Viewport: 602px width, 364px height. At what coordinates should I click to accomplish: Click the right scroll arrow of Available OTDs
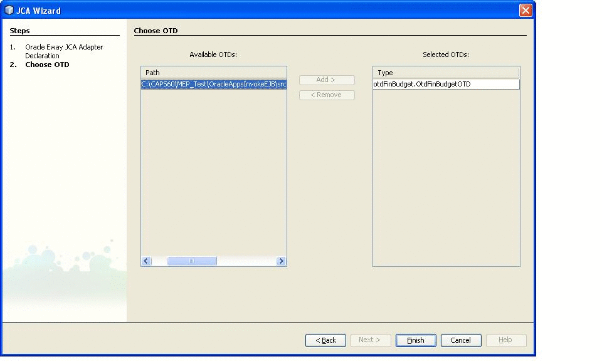click(281, 261)
